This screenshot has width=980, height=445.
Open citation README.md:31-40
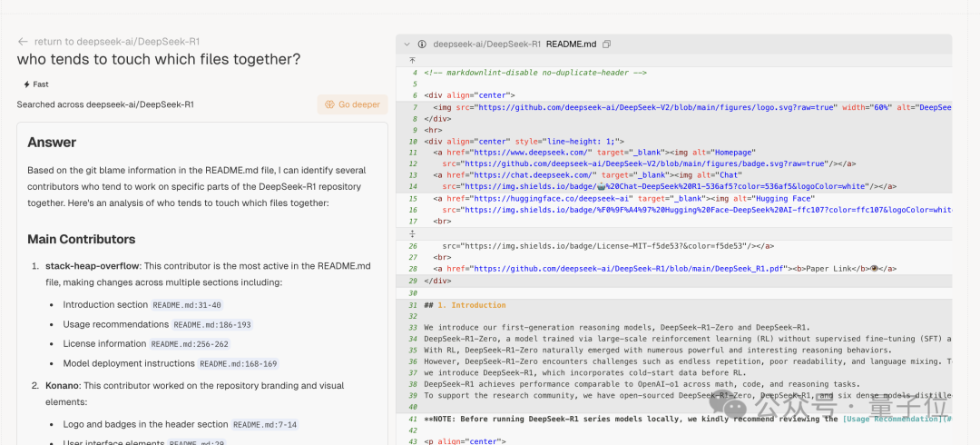187,305
